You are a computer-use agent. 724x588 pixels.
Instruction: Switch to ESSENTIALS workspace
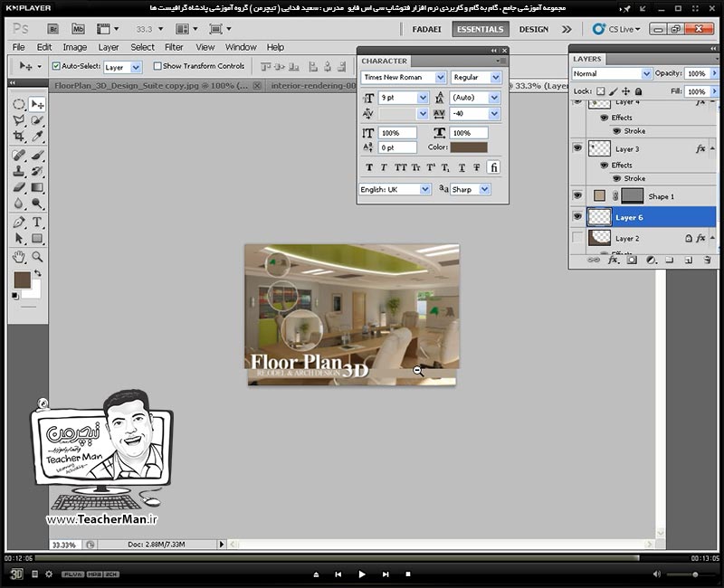pos(481,29)
